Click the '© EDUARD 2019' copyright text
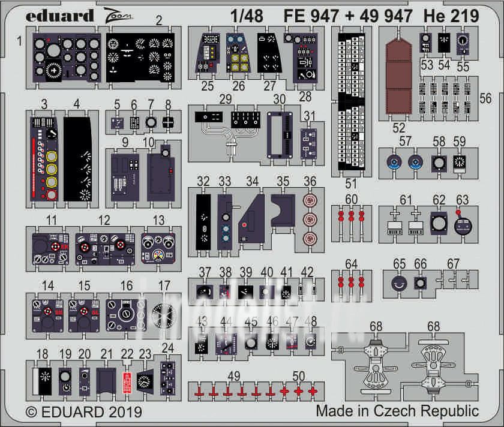 84,412
